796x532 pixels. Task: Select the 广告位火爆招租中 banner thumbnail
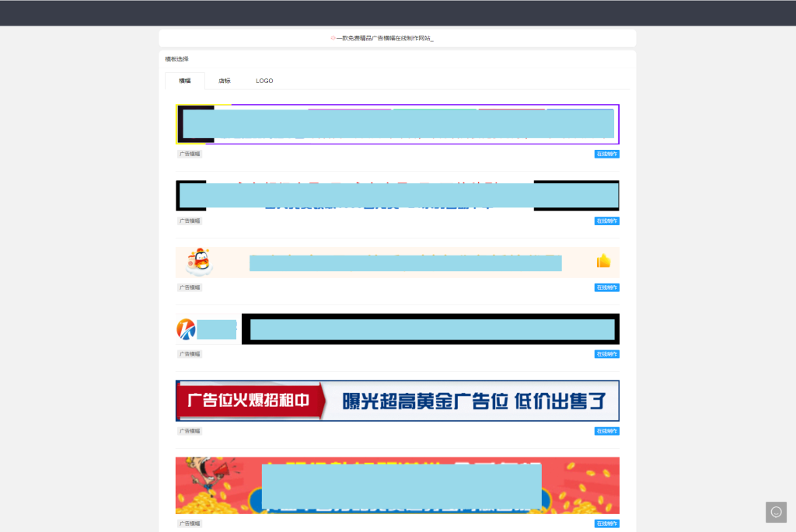tap(397, 400)
